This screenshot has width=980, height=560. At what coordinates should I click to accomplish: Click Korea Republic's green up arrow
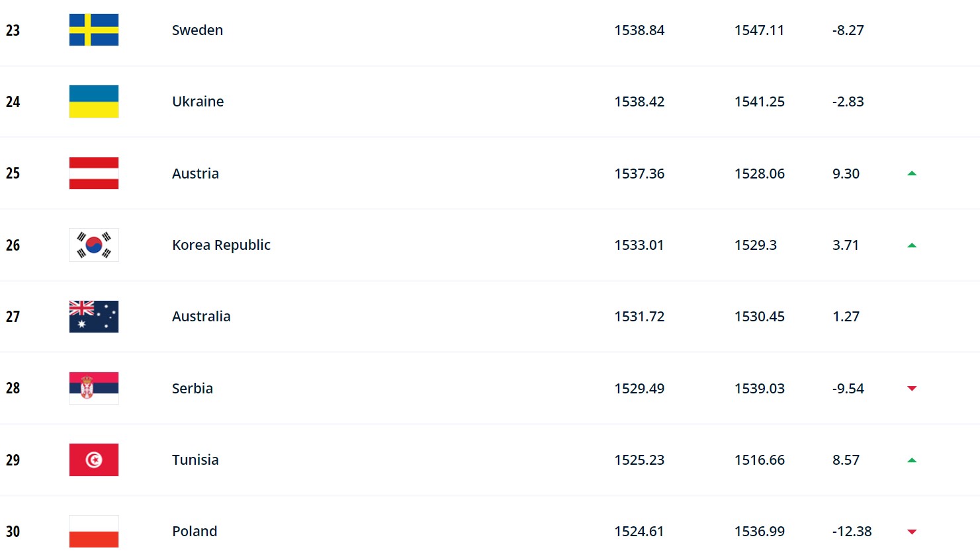click(912, 245)
